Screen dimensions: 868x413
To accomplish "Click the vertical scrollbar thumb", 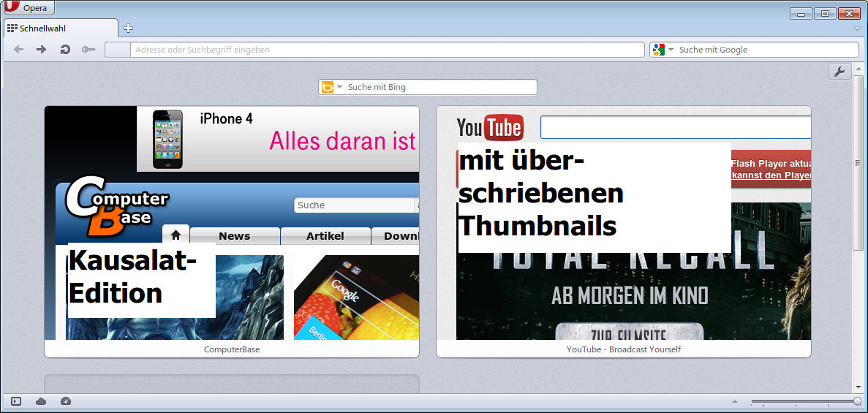I will pos(858,162).
